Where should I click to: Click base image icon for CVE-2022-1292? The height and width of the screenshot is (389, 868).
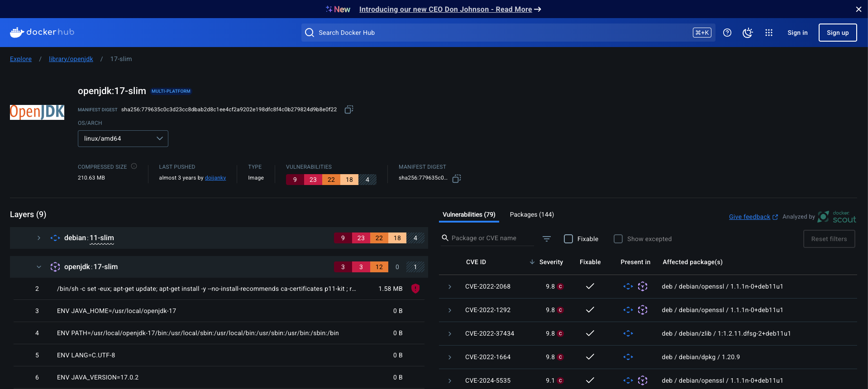[628, 310]
